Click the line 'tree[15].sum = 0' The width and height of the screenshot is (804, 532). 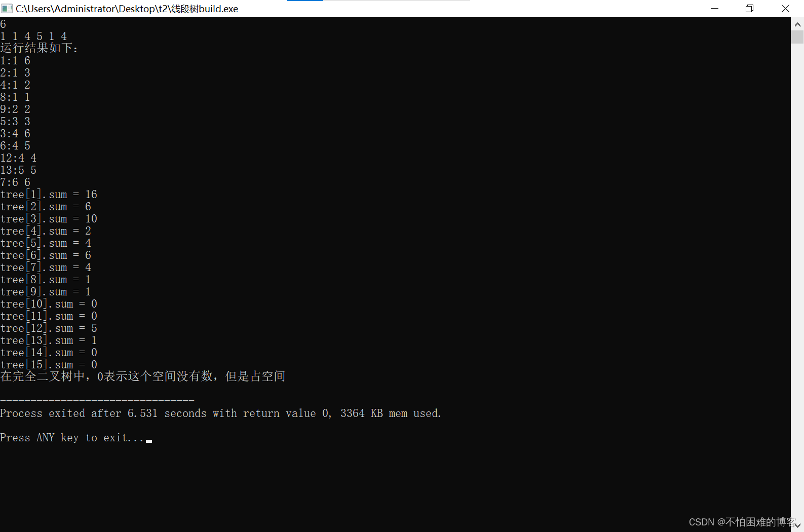point(49,364)
